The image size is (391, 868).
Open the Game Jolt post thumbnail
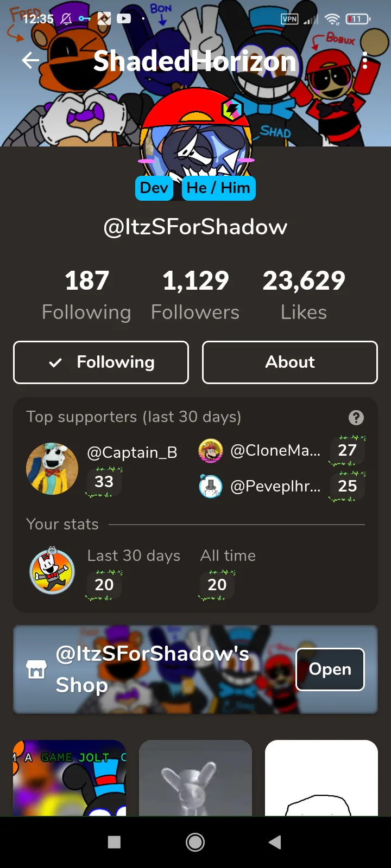pyautogui.click(x=70, y=778)
